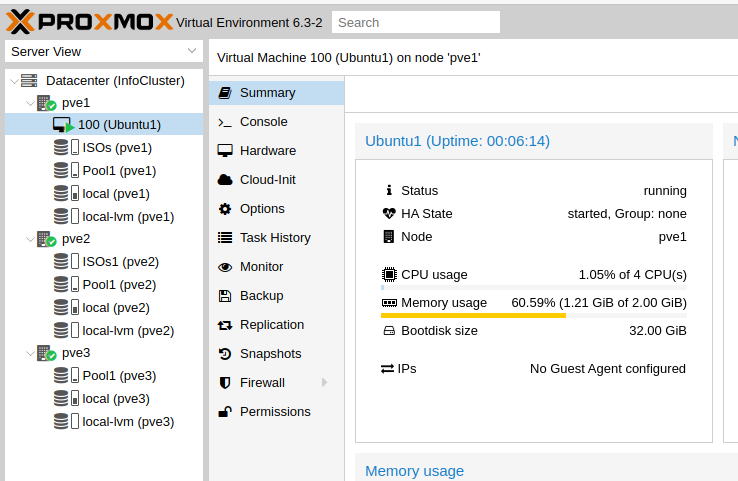Click the Proxmox logo icon

pos(20,22)
